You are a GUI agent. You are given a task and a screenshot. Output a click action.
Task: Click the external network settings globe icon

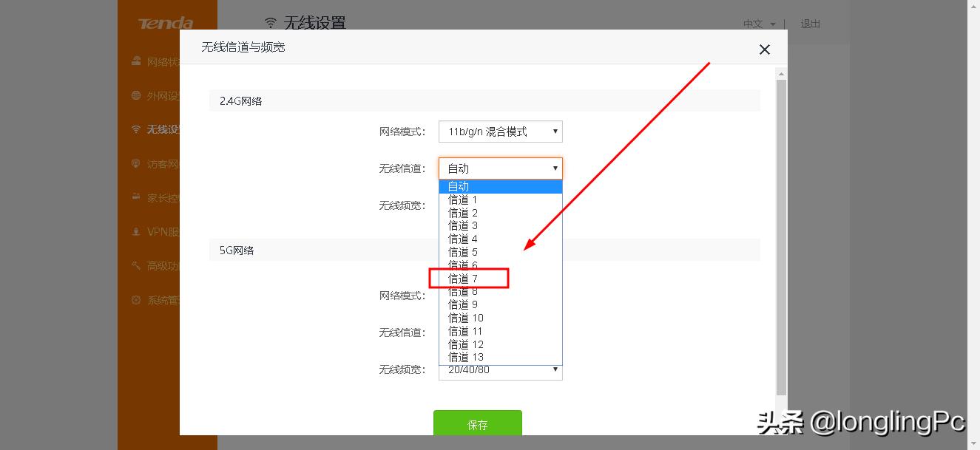tap(135, 95)
